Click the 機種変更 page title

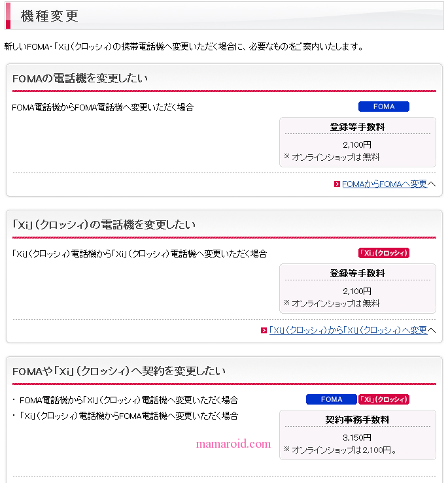[50, 16]
